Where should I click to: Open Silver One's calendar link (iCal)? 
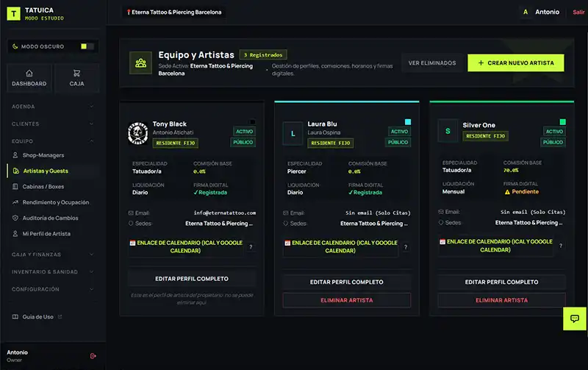[x=495, y=246]
